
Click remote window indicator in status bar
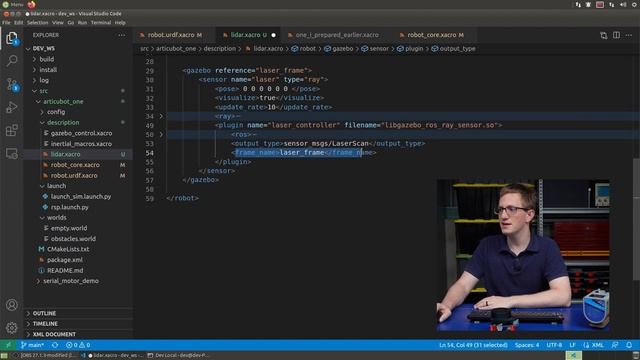(x=8, y=345)
